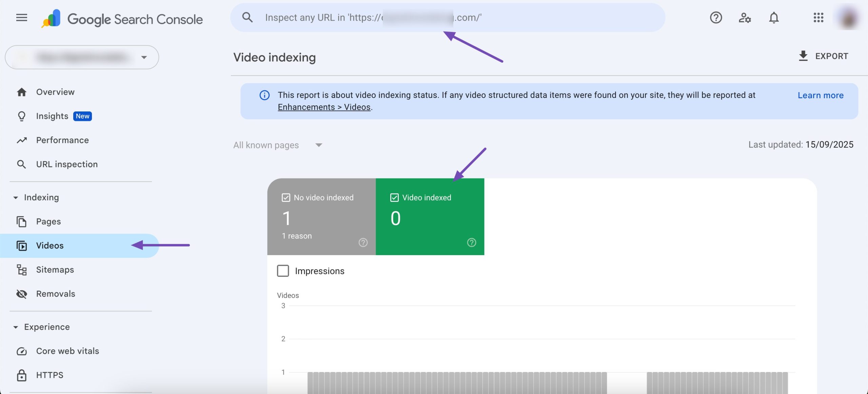This screenshot has height=394, width=868.
Task: Open the Performance report
Action: pyautogui.click(x=62, y=140)
